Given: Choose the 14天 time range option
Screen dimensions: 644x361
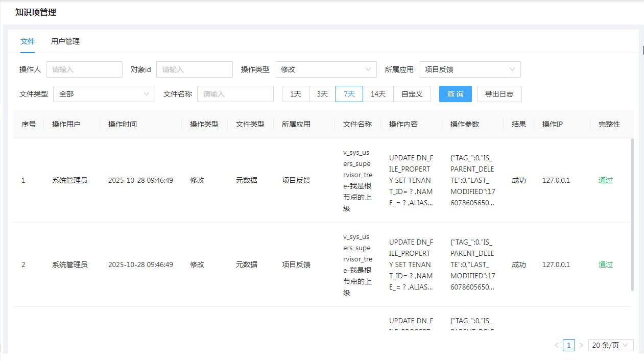Looking at the screenshot, I should coord(378,94).
